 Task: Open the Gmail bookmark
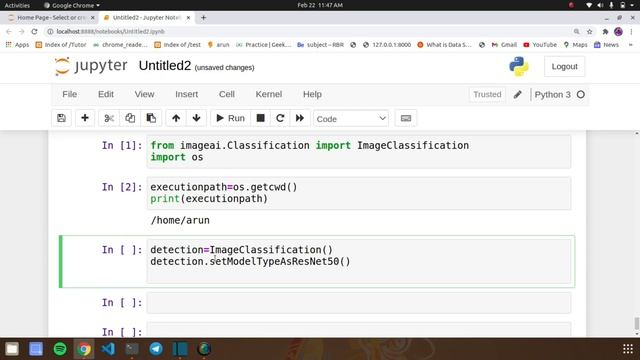tap(504, 45)
